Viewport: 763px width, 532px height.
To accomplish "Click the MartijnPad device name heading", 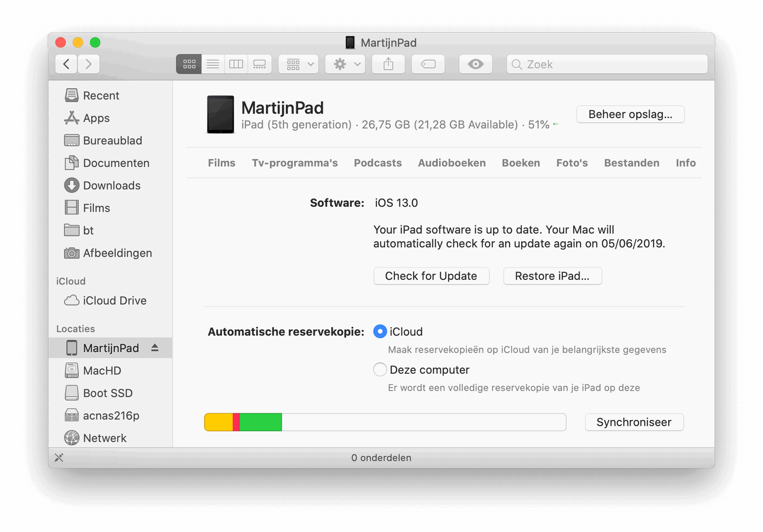I will tap(282, 108).
